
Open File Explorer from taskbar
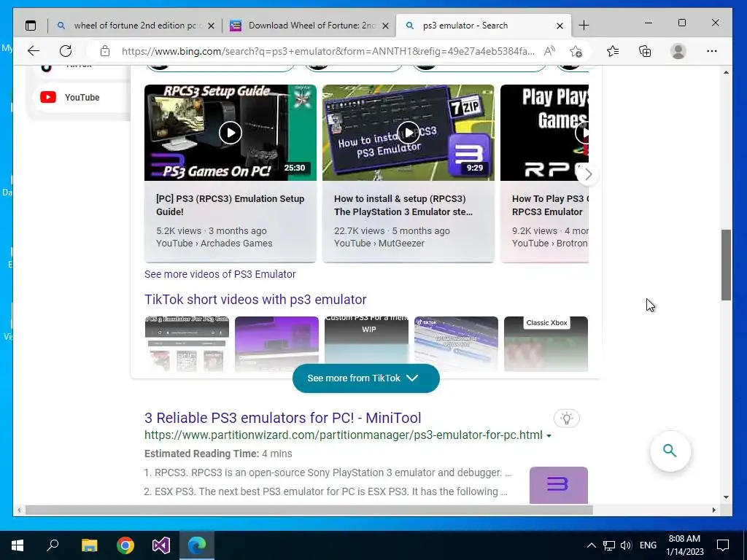click(89, 545)
